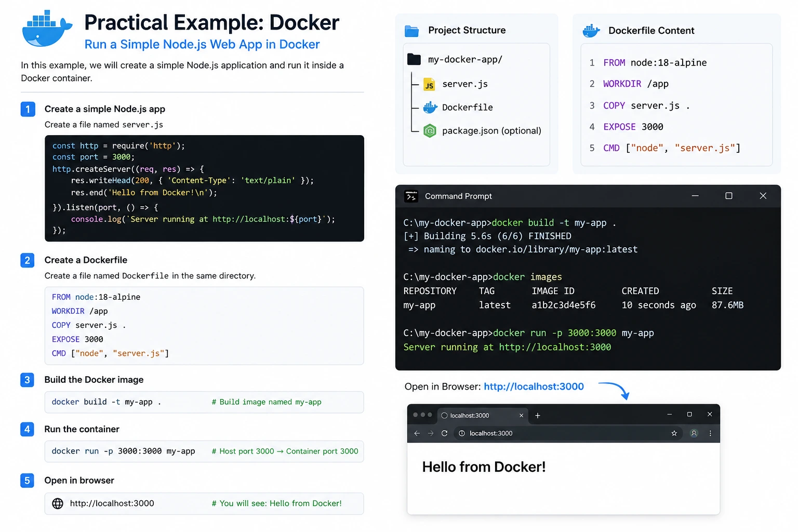Click 'docker build -t my-app .' in step 3 box
The width and height of the screenshot is (798, 532).
point(107,402)
